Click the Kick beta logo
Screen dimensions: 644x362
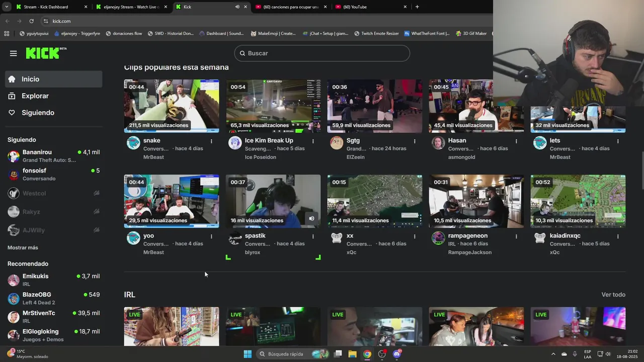pyautogui.click(x=46, y=53)
